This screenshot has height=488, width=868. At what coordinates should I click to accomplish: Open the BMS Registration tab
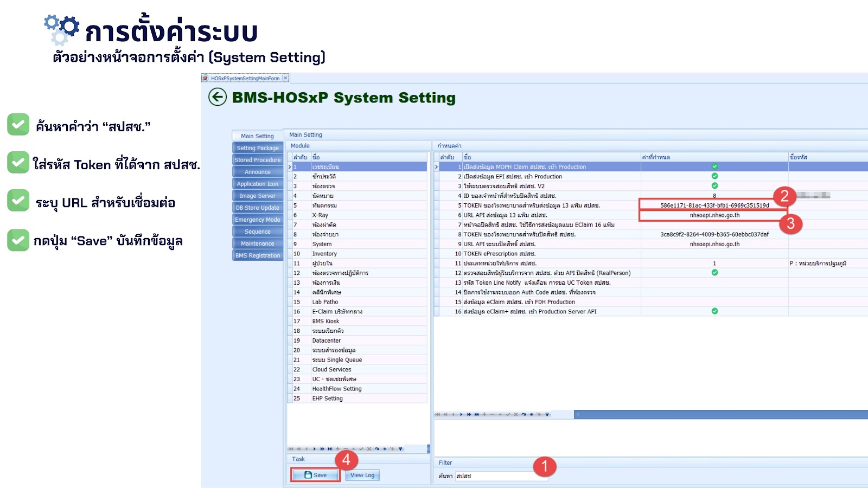pyautogui.click(x=258, y=255)
